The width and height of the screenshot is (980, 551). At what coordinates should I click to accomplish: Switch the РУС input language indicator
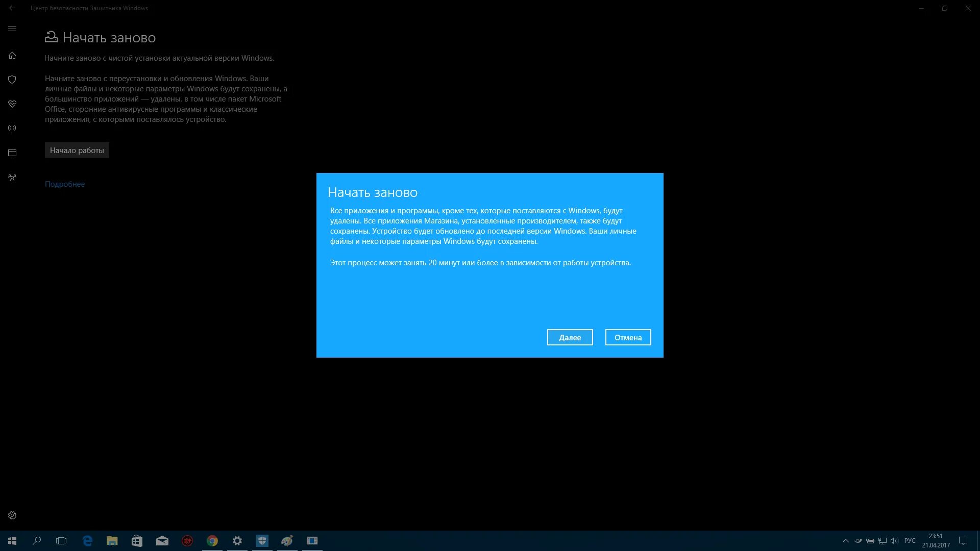pos(910,541)
